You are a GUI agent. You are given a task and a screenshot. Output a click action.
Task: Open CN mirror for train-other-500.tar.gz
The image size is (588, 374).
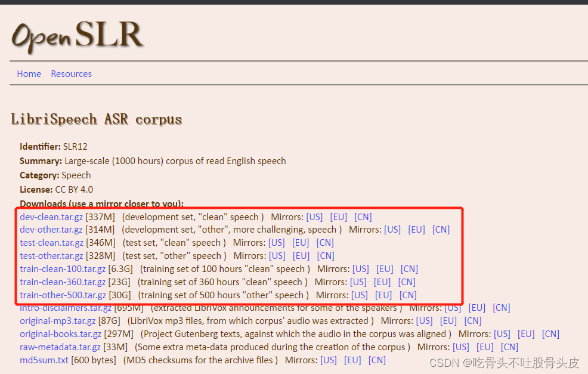coord(408,295)
